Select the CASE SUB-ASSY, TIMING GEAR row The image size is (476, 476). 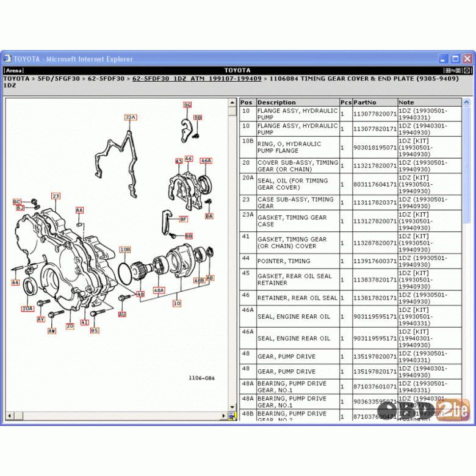351,203
